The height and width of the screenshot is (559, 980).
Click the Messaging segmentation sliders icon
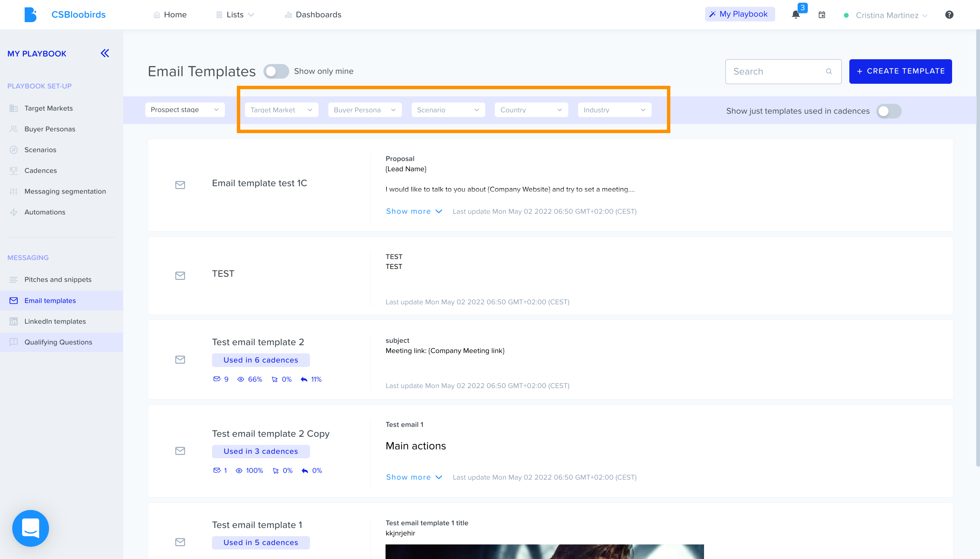(13, 191)
